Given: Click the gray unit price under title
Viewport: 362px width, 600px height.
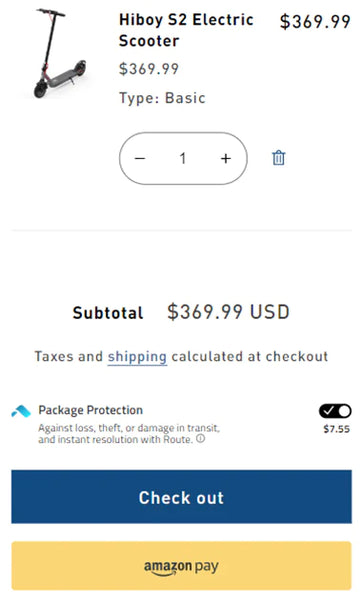Looking at the screenshot, I should 149,69.
